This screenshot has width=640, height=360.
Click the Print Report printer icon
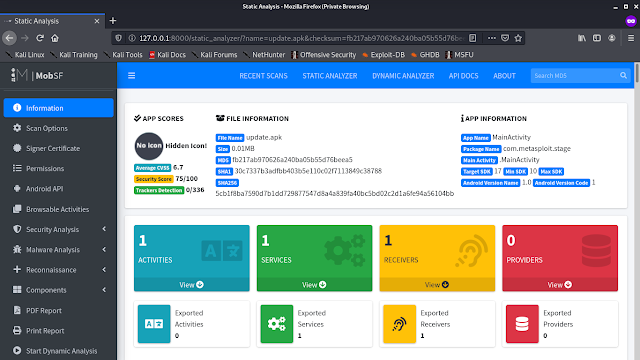[17, 330]
